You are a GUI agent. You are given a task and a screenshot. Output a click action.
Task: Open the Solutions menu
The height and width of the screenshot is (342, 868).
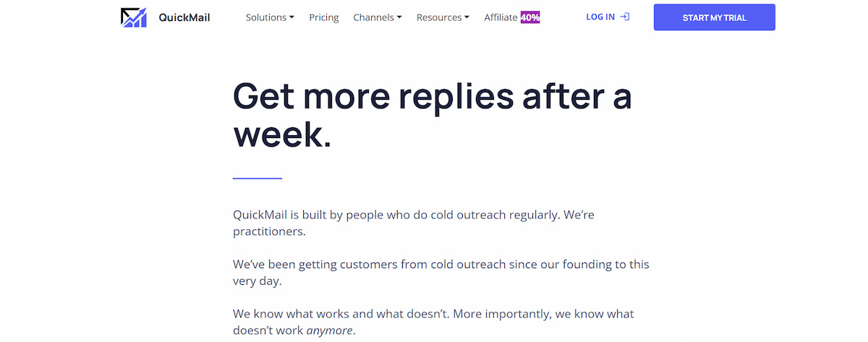[x=266, y=17]
